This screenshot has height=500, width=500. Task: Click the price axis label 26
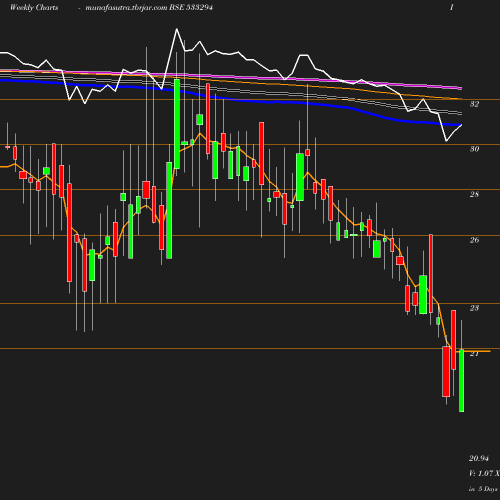point(474,240)
